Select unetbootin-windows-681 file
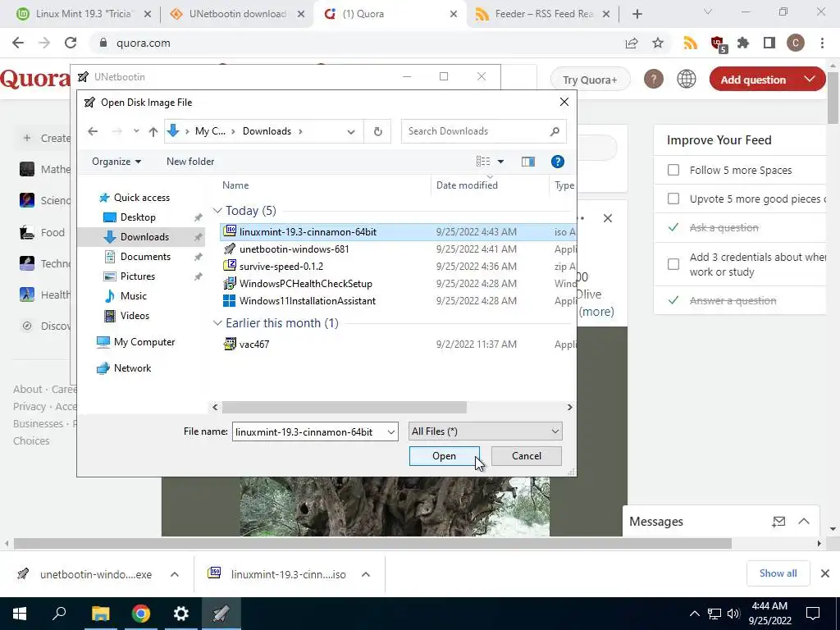The height and width of the screenshot is (630, 840). click(294, 249)
